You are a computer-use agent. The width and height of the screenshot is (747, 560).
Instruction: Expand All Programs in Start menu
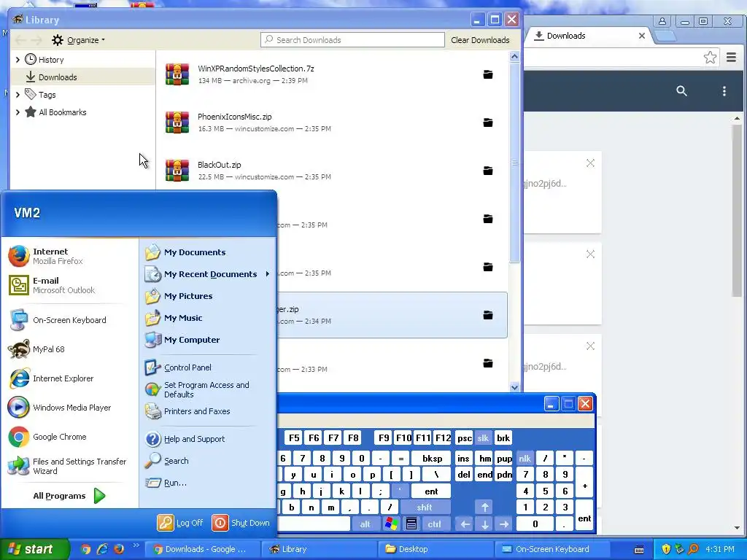pyautogui.click(x=69, y=496)
